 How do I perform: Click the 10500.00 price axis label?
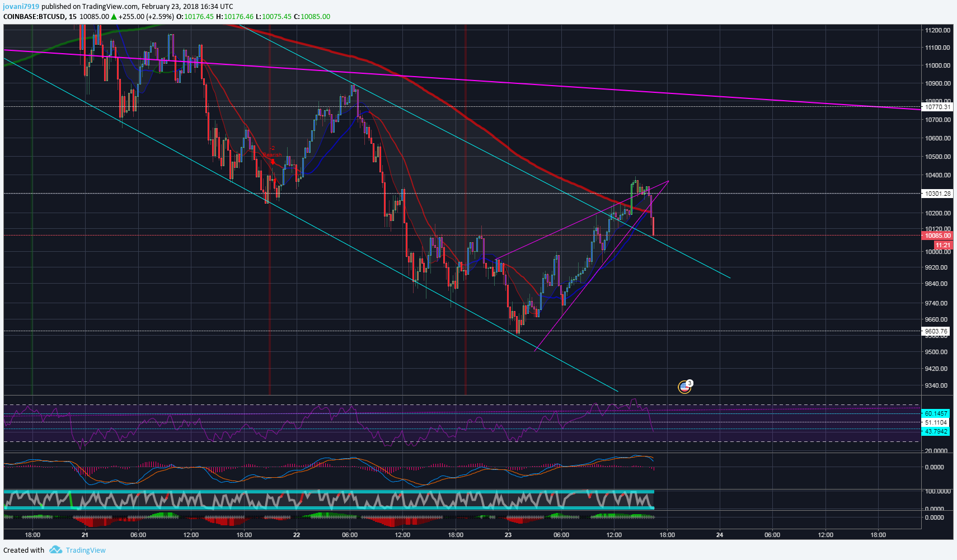[937, 157]
